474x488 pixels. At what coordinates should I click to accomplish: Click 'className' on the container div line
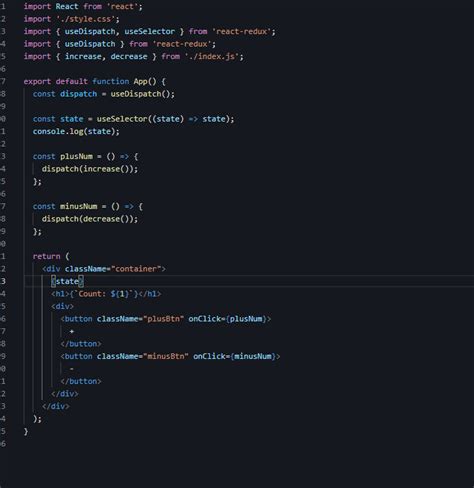click(x=85, y=269)
